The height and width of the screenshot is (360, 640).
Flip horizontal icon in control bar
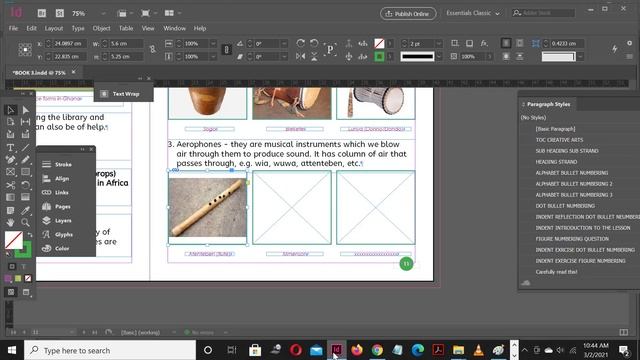point(301,56)
